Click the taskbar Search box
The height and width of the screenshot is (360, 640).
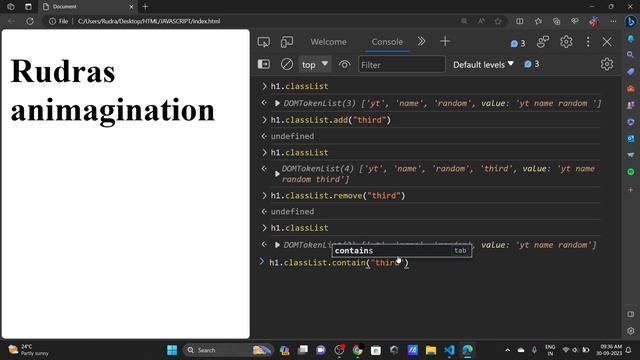point(227,350)
